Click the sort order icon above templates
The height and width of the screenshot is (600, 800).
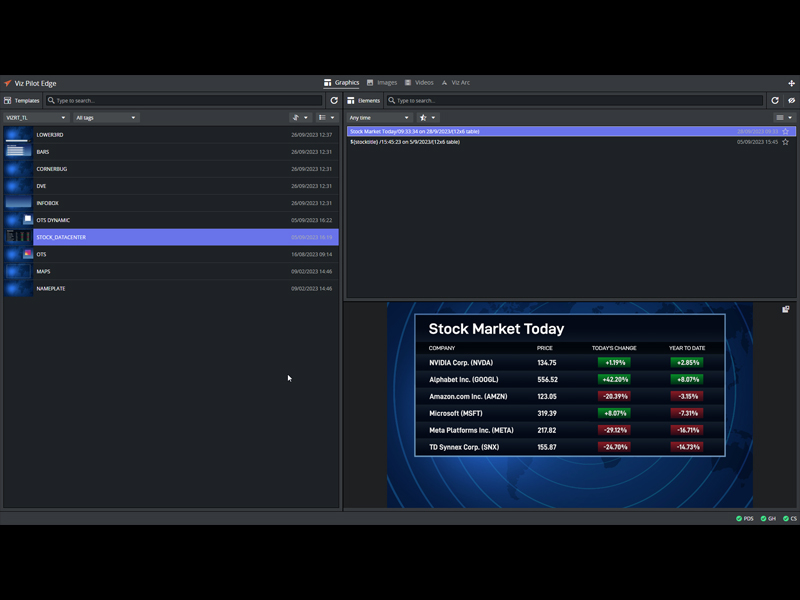point(297,117)
